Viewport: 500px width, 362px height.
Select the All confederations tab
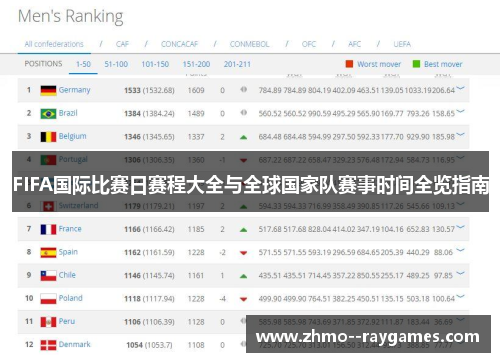tap(54, 44)
